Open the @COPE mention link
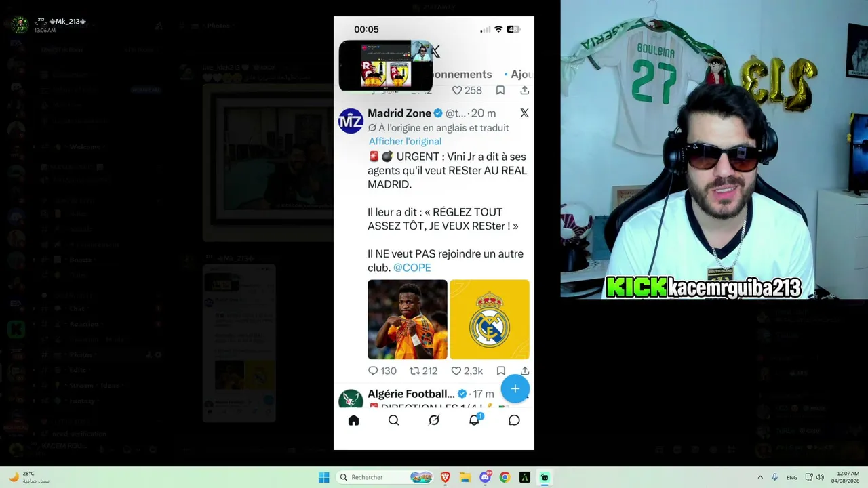This screenshot has width=868, height=488. [x=412, y=268]
